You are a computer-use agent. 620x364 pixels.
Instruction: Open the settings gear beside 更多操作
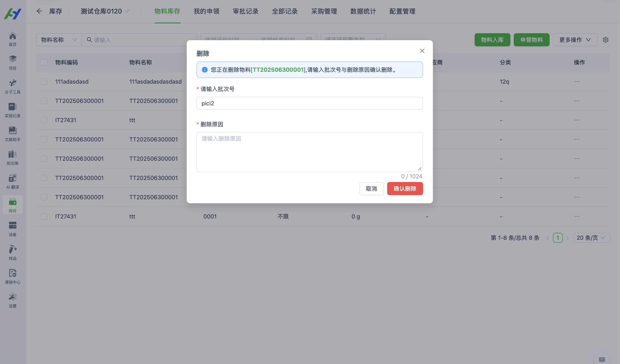tap(606, 40)
